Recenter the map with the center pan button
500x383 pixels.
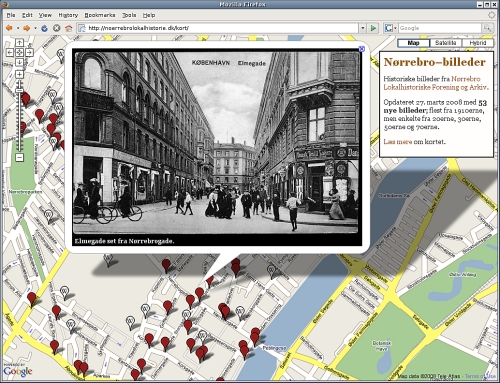tap(19, 52)
